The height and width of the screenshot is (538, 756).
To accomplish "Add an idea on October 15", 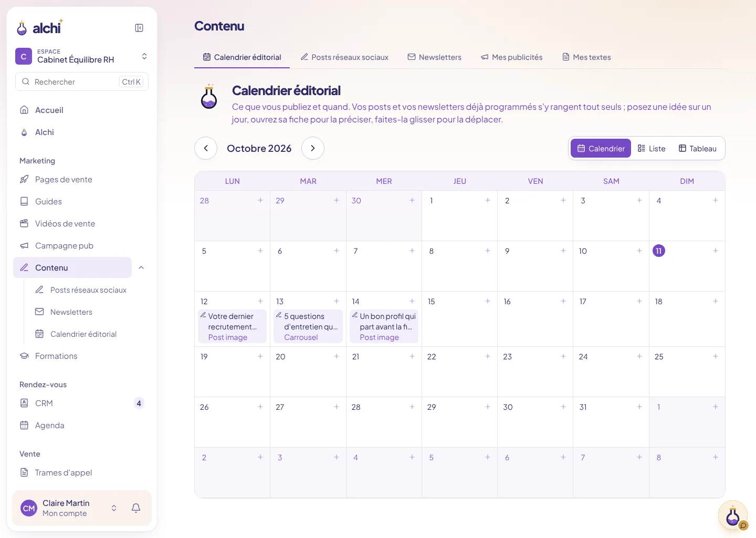I will 488,302.
